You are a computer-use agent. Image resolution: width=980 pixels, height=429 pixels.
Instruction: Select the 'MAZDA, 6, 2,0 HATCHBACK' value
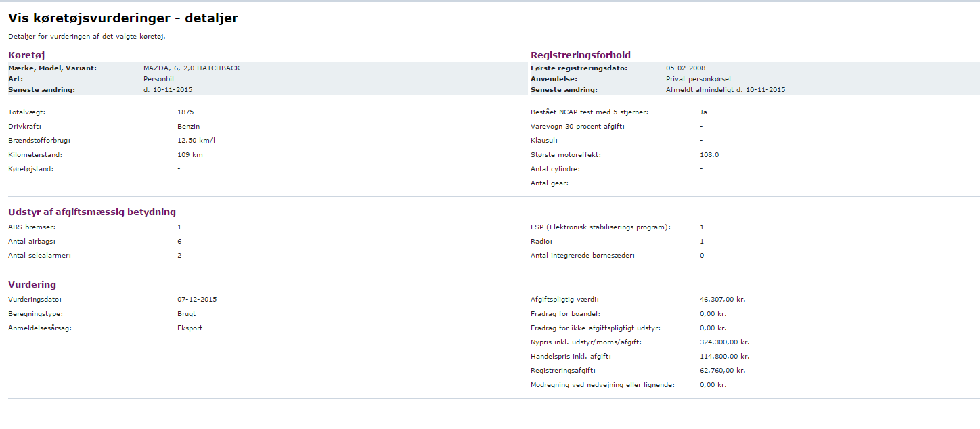tap(192, 68)
